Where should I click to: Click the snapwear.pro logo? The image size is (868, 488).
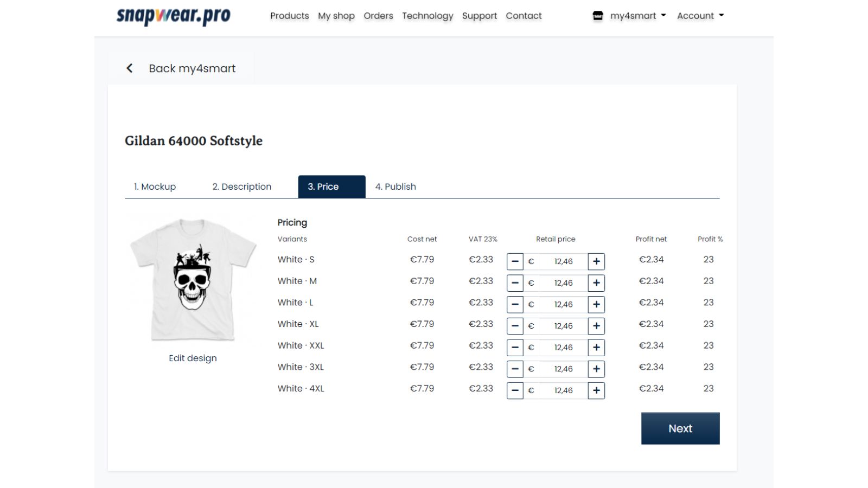(x=174, y=16)
